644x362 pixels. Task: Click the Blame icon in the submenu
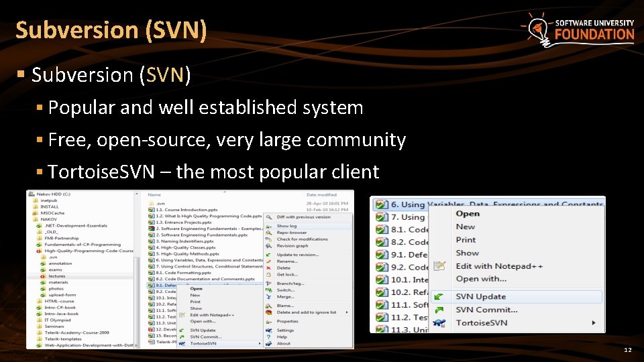268,306
